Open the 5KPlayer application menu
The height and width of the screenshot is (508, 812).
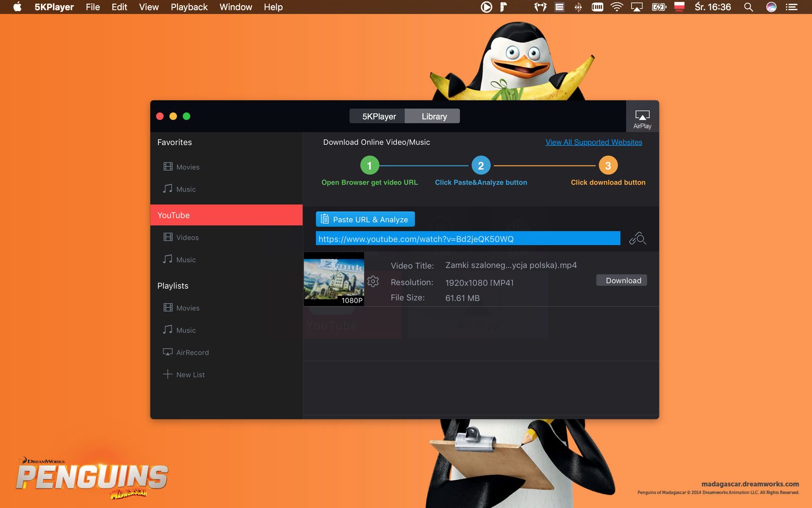54,7
